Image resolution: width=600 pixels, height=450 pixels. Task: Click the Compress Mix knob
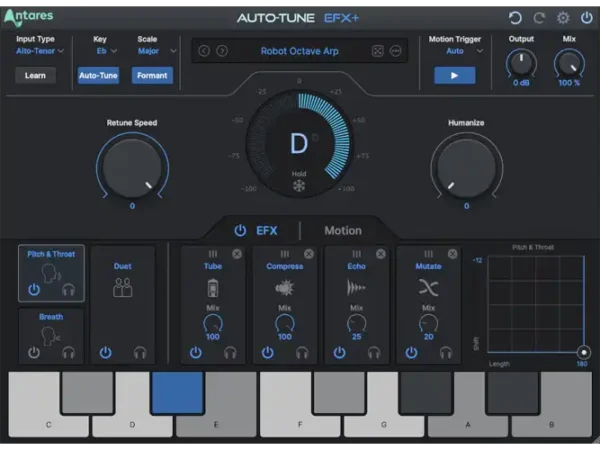point(284,324)
